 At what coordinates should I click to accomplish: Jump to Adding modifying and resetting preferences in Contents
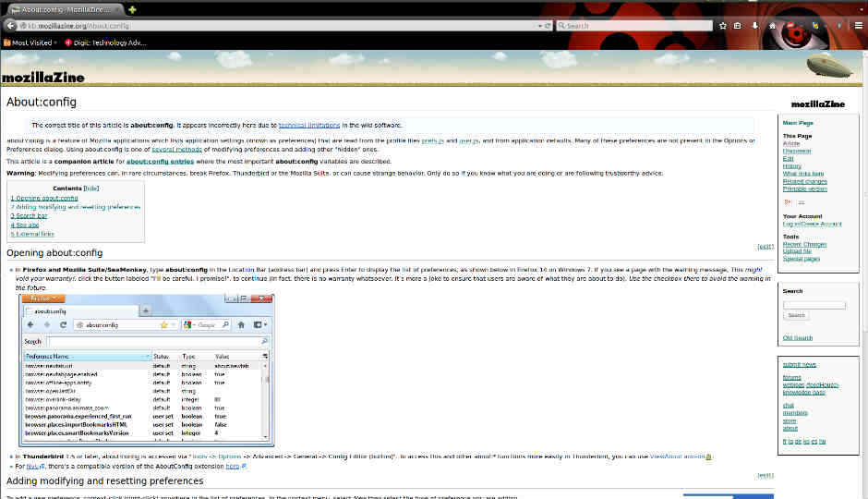coord(76,207)
